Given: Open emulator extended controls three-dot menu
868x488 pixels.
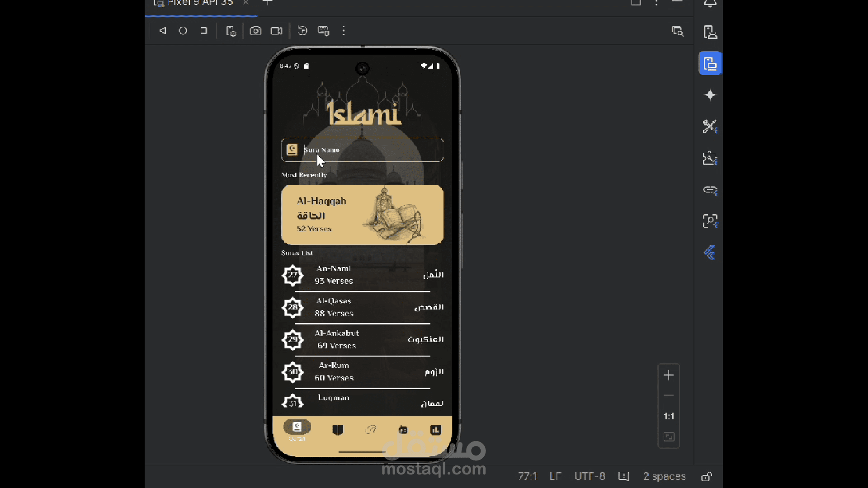Looking at the screenshot, I should [344, 31].
